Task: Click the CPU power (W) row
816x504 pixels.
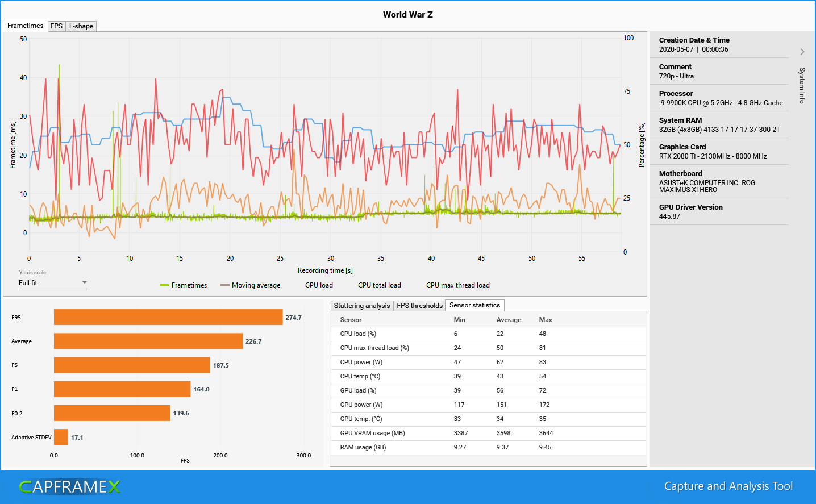Action: coord(488,362)
